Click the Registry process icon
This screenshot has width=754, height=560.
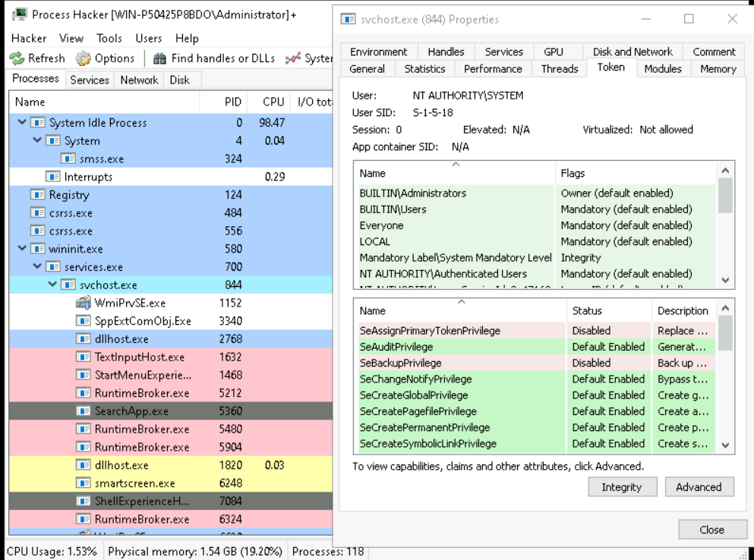click(38, 195)
